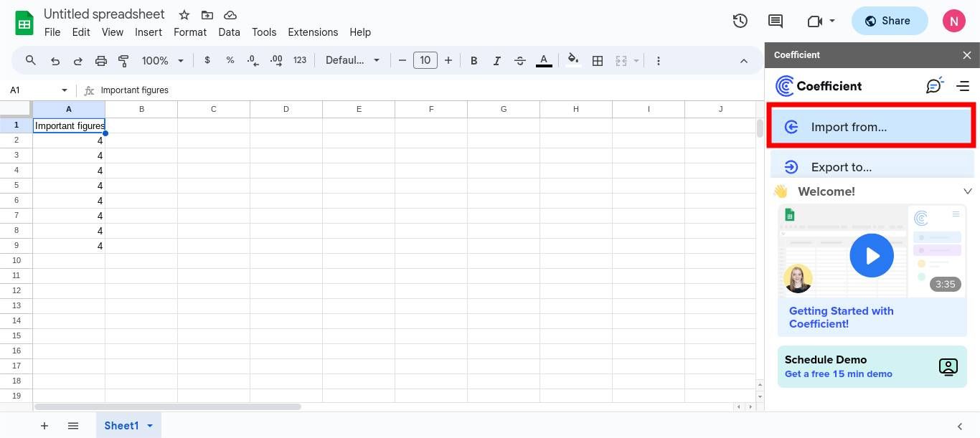This screenshot has height=438, width=980.
Task: Open the Coefficient hamburger menu
Action: point(963,85)
